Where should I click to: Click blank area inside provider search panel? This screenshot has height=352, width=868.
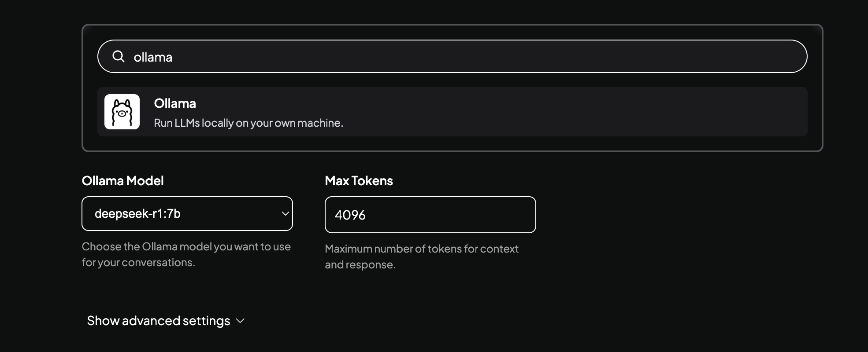pos(452,143)
